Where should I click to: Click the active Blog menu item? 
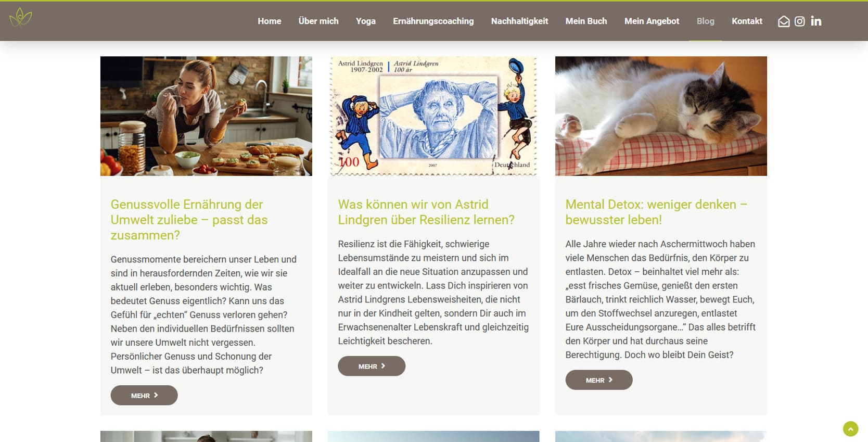click(705, 21)
